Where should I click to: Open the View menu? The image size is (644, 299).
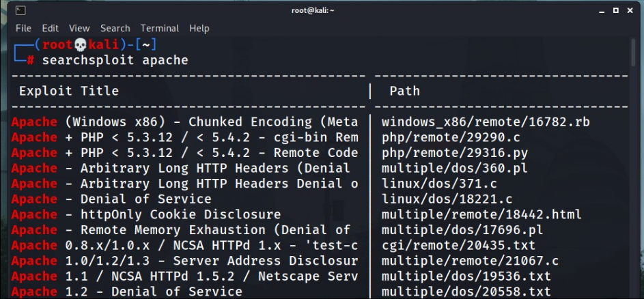click(79, 28)
